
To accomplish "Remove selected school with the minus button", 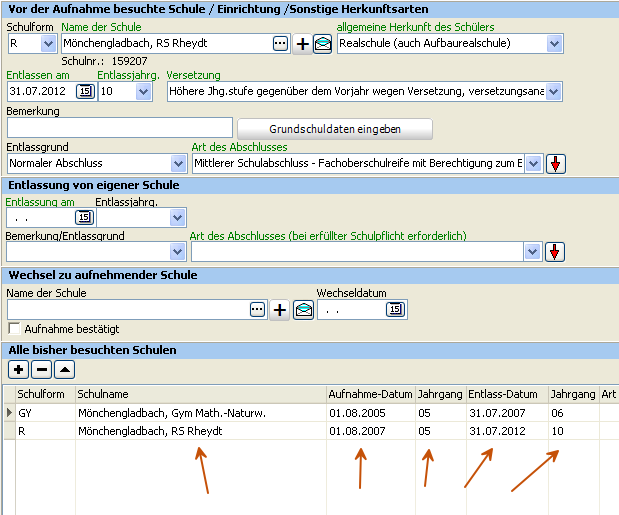I will 41,370.
